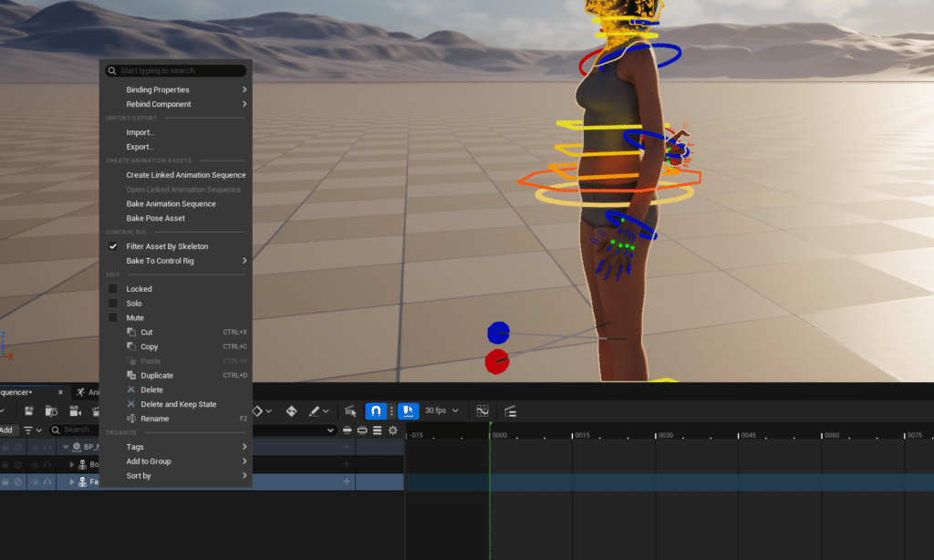934x560 pixels.
Task: Expand the Fa track disclosure triangle
Action: pos(71,482)
